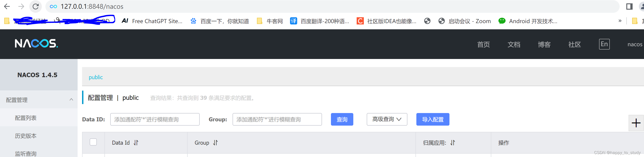
Task: Sort by Data Id column
Action: (136, 143)
